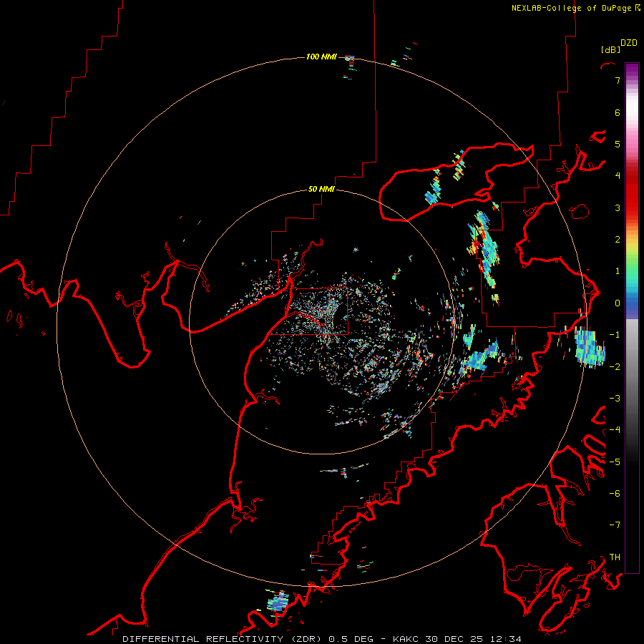The image size is (644, 644).
Task: Click the -7 value on color scale
Action: 615,525
